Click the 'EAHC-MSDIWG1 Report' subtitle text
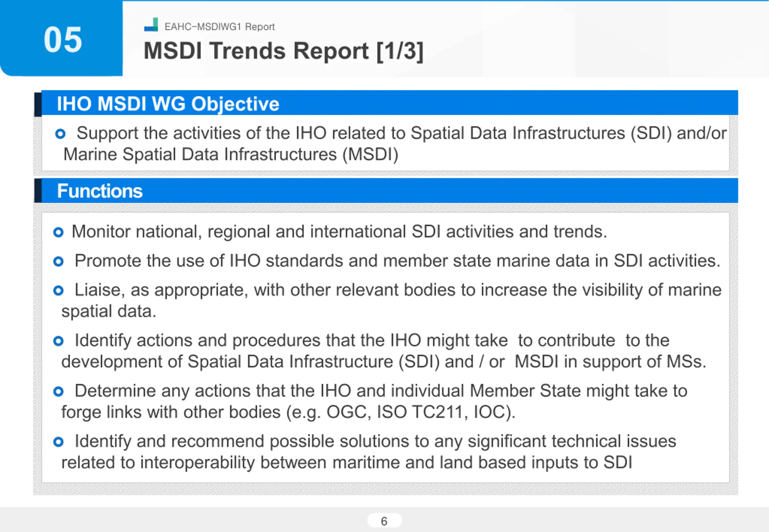Screen dimensions: 769x532 [x=219, y=27]
